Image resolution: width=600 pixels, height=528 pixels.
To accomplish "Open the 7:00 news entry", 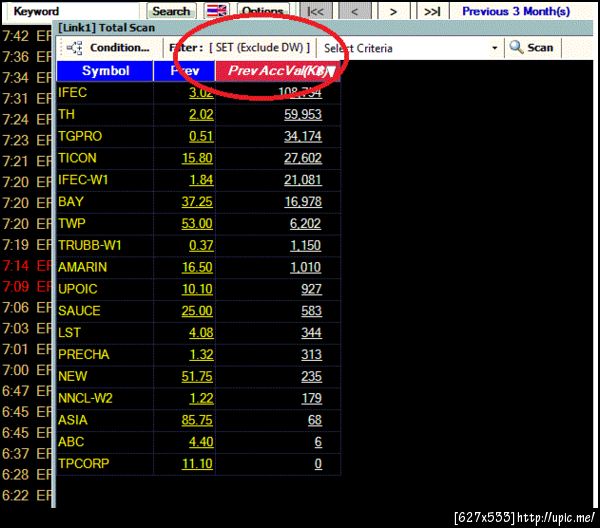I will coord(27,370).
